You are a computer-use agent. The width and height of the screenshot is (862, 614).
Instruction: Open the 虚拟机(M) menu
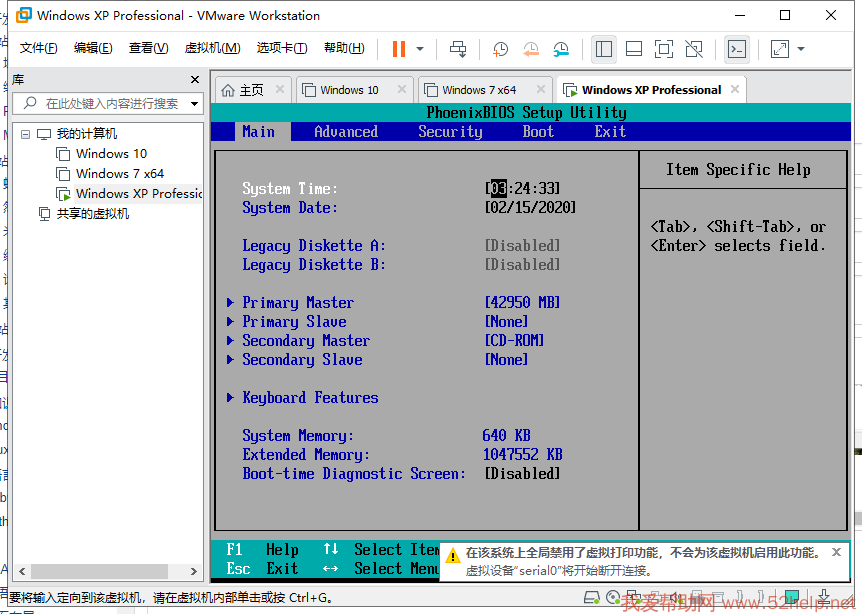click(212, 48)
